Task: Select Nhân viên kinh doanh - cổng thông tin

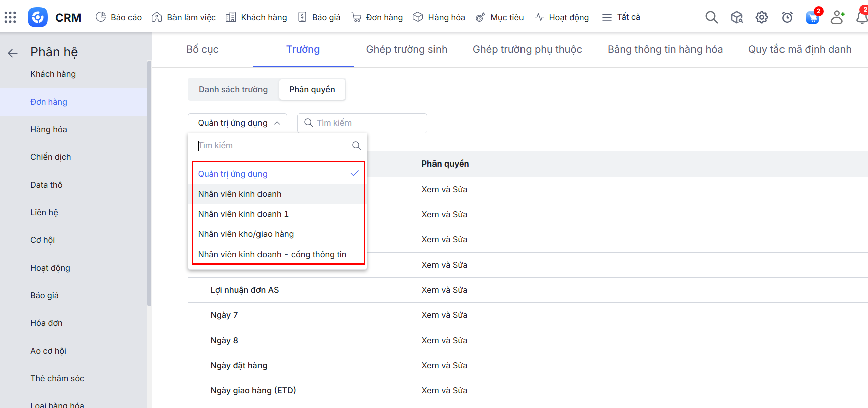Action: point(272,254)
